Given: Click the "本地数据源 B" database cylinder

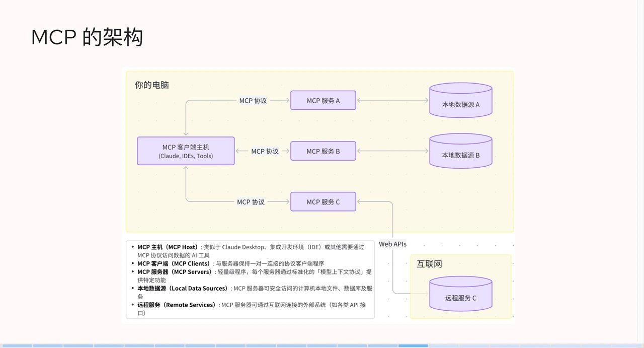Looking at the screenshot, I should click(460, 151).
